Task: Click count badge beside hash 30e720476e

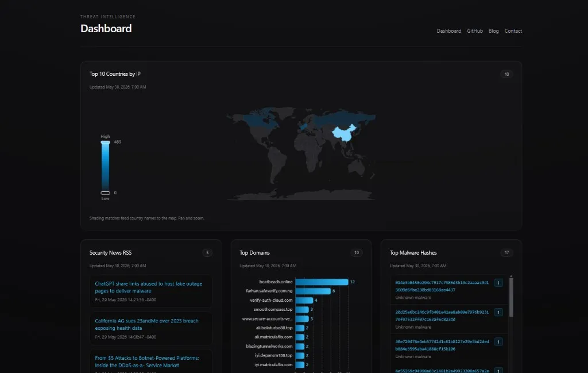Action: coord(498,342)
